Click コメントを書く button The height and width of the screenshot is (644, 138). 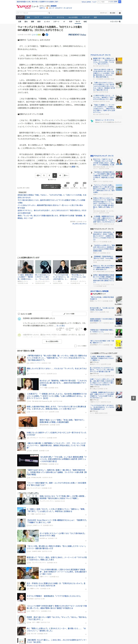[69, 314]
